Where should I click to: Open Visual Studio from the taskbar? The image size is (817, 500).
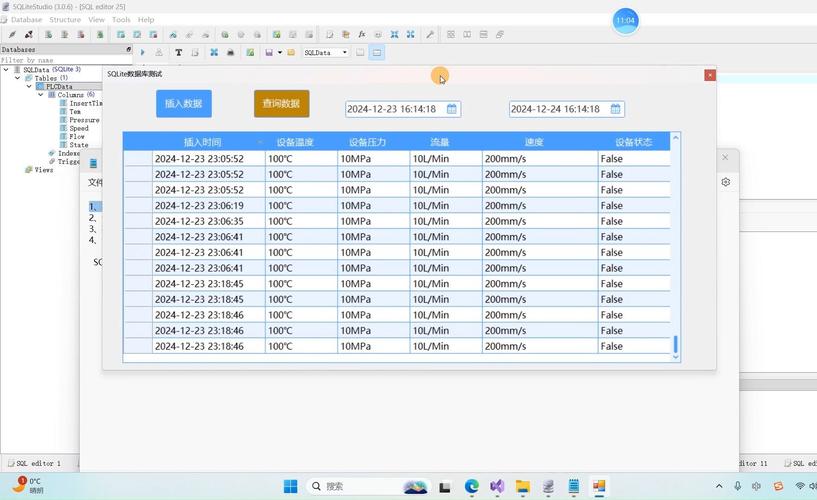click(497, 487)
